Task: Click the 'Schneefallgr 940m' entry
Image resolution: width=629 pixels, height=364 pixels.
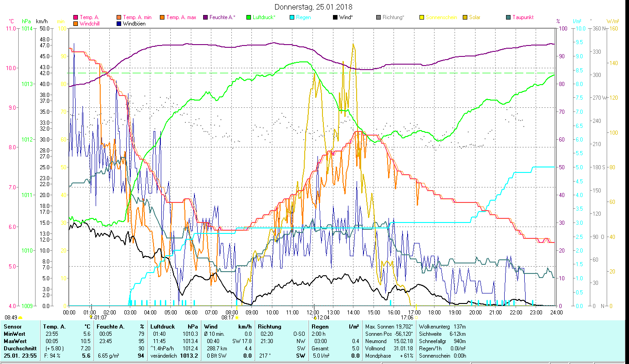Action: (x=441, y=341)
